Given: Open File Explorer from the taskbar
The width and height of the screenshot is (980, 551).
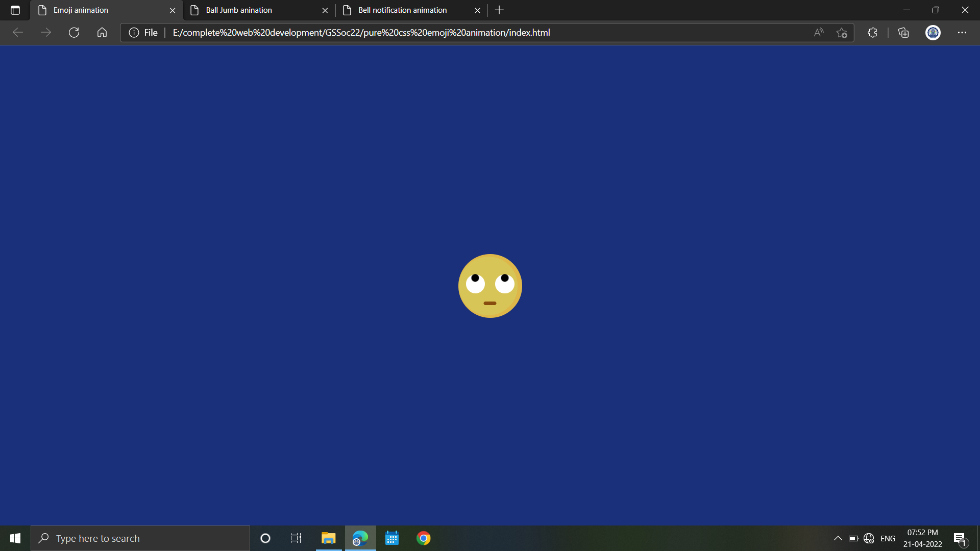Looking at the screenshot, I should pos(328,538).
